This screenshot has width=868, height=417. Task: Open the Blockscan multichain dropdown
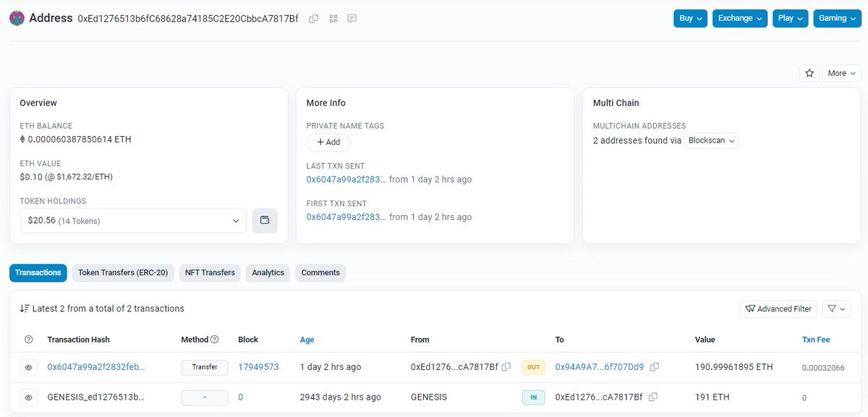click(x=712, y=140)
